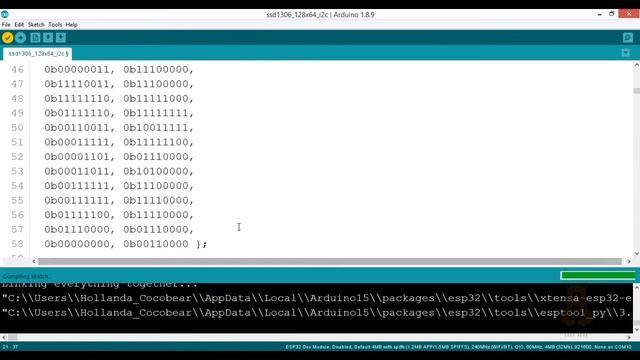This screenshot has height=360, width=640.
Task: Click the esptool_py console output line
Action: (x=317, y=313)
